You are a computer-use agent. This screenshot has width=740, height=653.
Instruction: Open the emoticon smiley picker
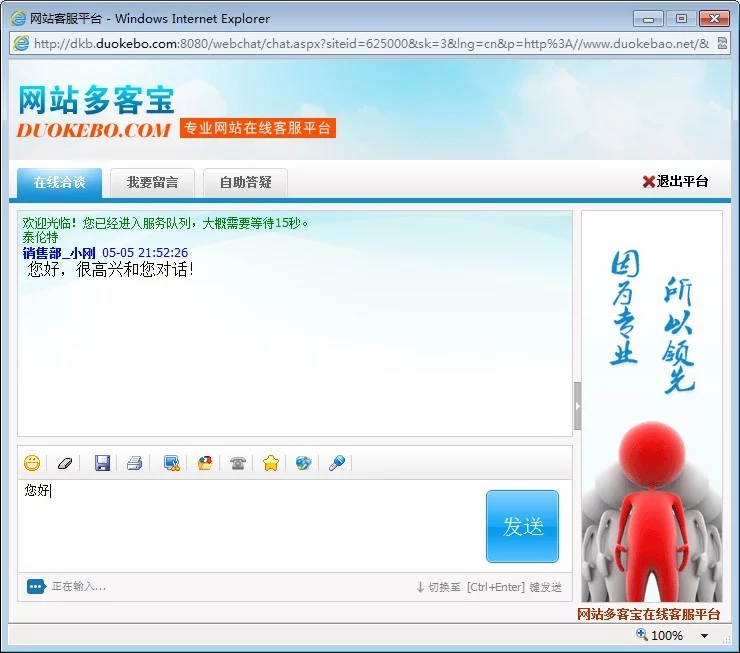(x=32, y=463)
